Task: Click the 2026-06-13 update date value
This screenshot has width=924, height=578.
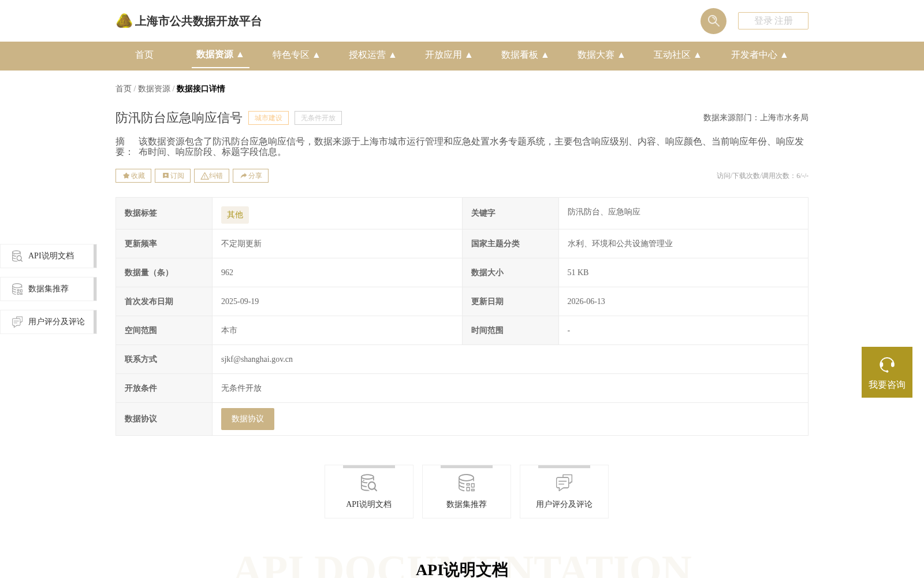Action: (x=586, y=302)
